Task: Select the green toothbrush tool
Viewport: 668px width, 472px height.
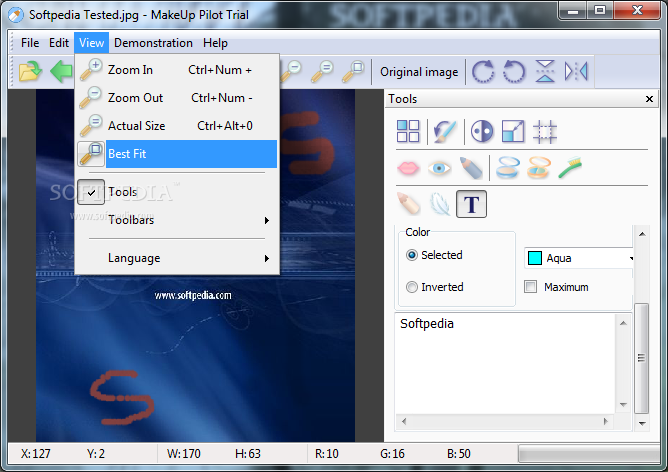Action: pyautogui.click(x=570, y=167)
